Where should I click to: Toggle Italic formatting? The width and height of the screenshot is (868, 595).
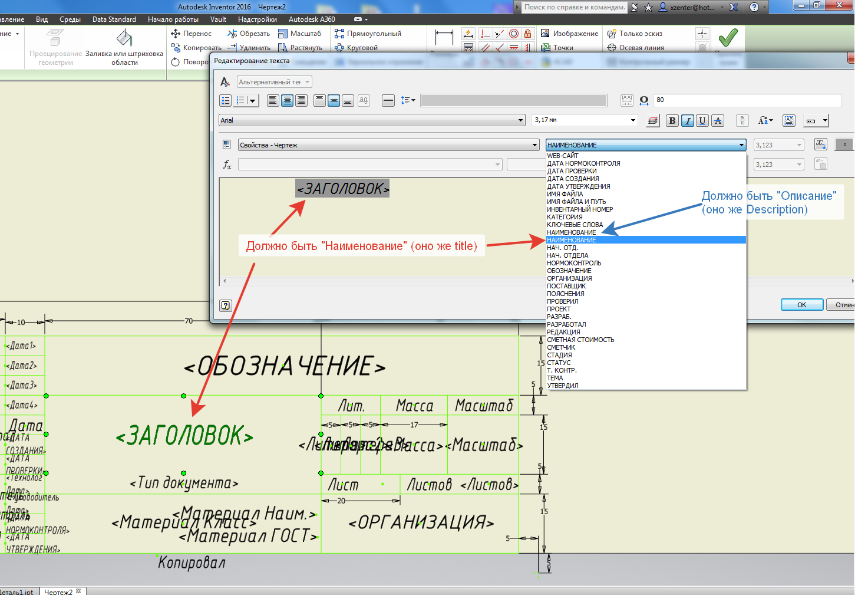(687, 120)
